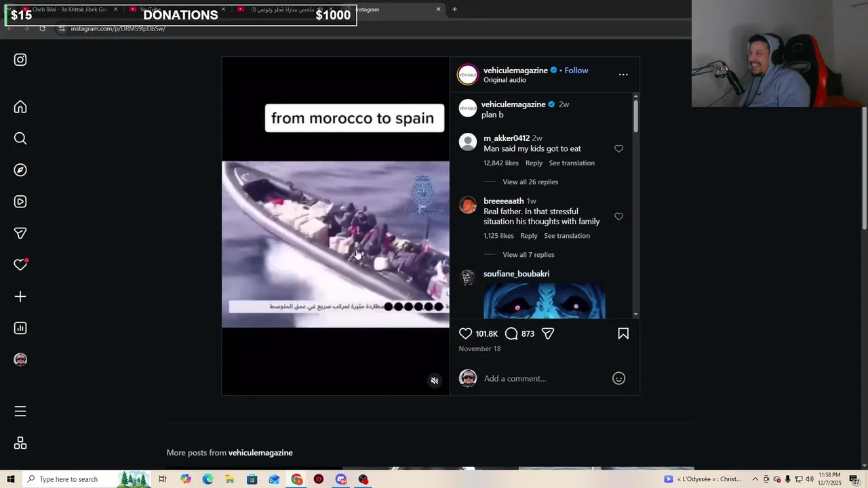This screenshot has height=488, width=868.
Task: Click the soufiane_boubakri commenter avatar
Action: coord(468,277)
